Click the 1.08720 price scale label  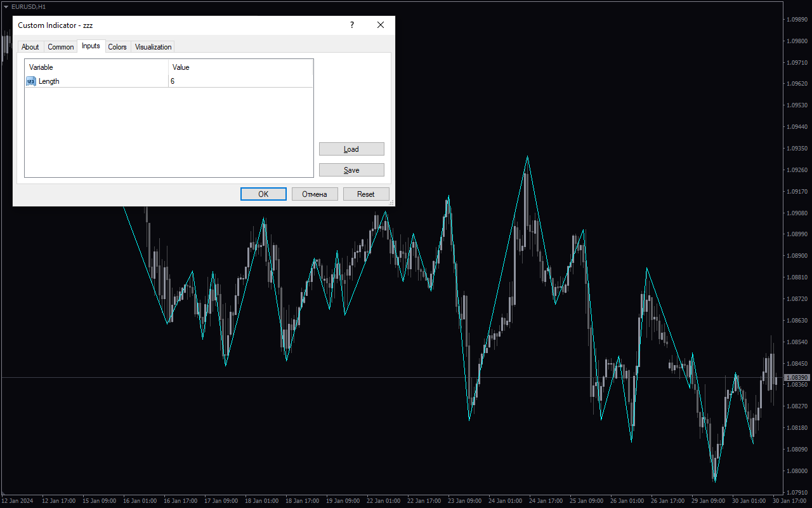[797, 298]
